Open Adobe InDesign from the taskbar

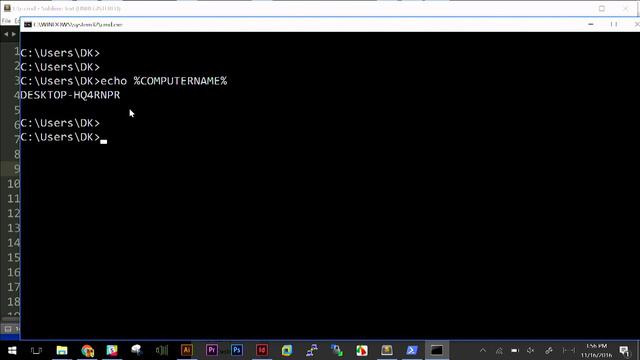click(x=262, y=350)
